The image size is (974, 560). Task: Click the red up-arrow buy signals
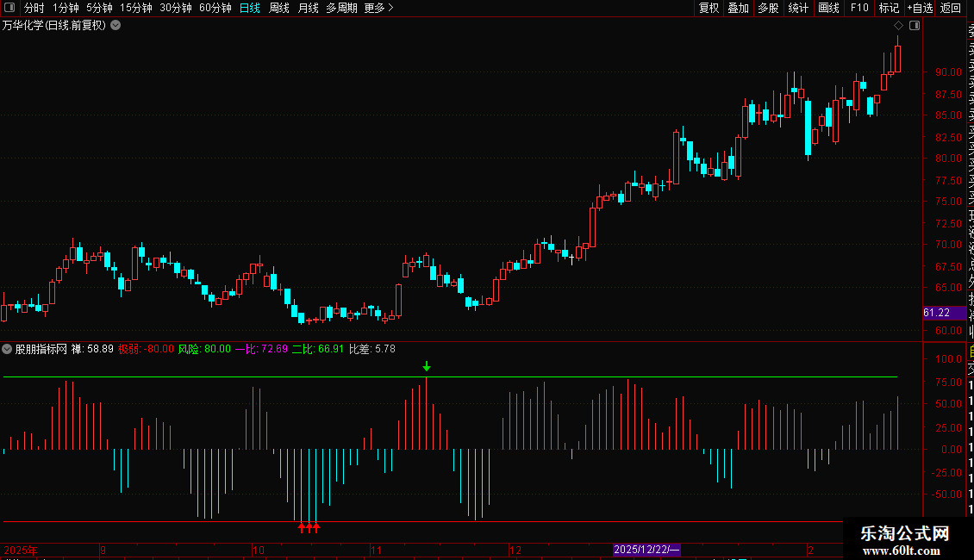(x=309, y=528)
